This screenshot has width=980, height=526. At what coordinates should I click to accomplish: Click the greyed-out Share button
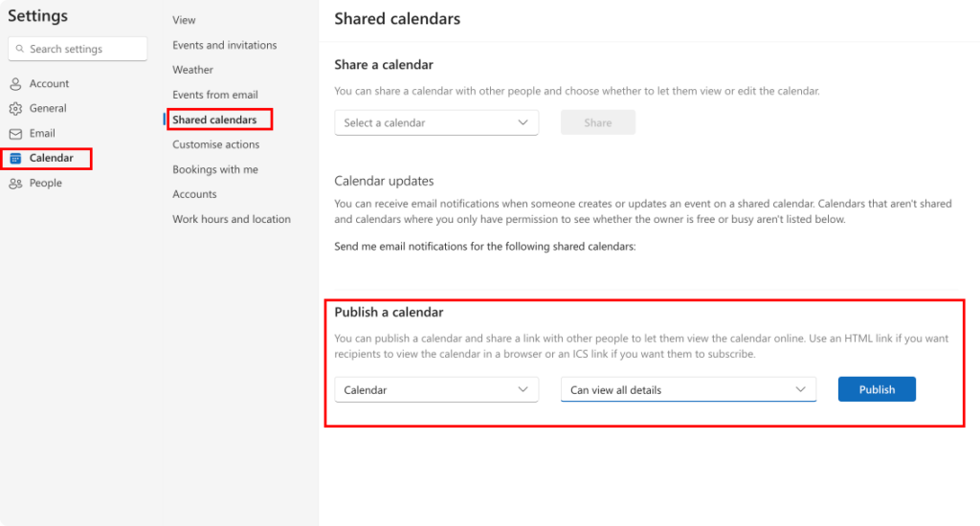[x=597, y=122]
